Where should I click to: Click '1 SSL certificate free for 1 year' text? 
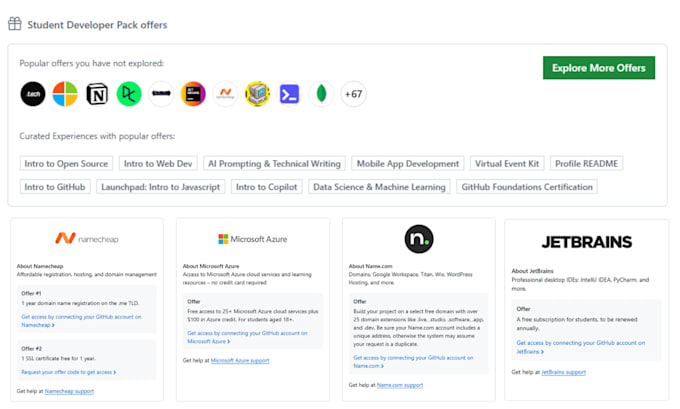[59, 359]
